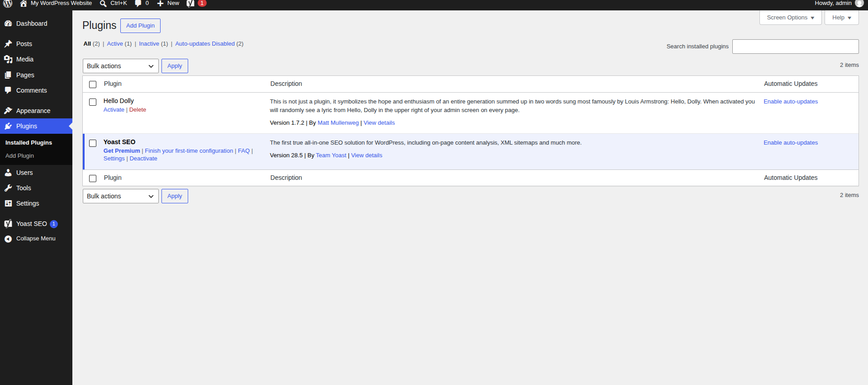Screen dimensions: 868x385
Task: Open Finish your first-time configuration link
Action: [x=189, y=151]
